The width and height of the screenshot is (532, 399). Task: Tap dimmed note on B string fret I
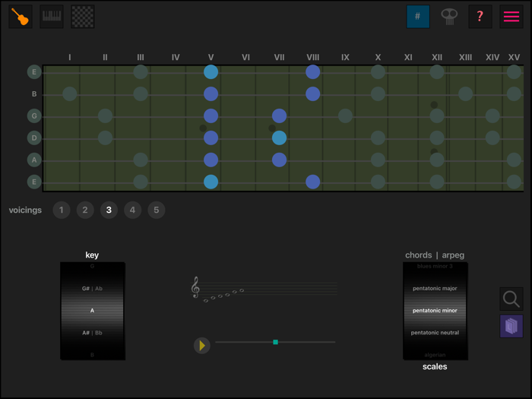click(70, 94)
